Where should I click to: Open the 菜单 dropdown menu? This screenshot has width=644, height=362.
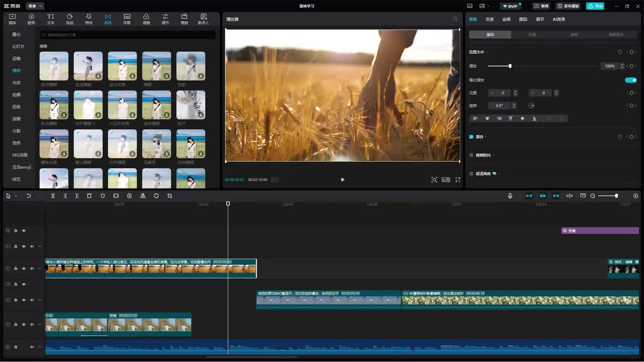pyautogui.click(x=35, y=6)
